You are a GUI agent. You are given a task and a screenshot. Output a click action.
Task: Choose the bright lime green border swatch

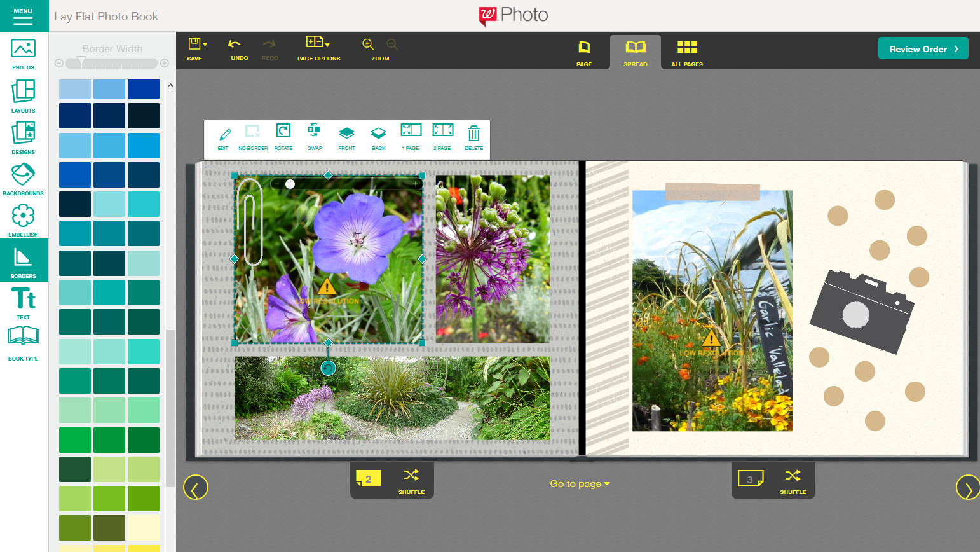coord(109,499)
